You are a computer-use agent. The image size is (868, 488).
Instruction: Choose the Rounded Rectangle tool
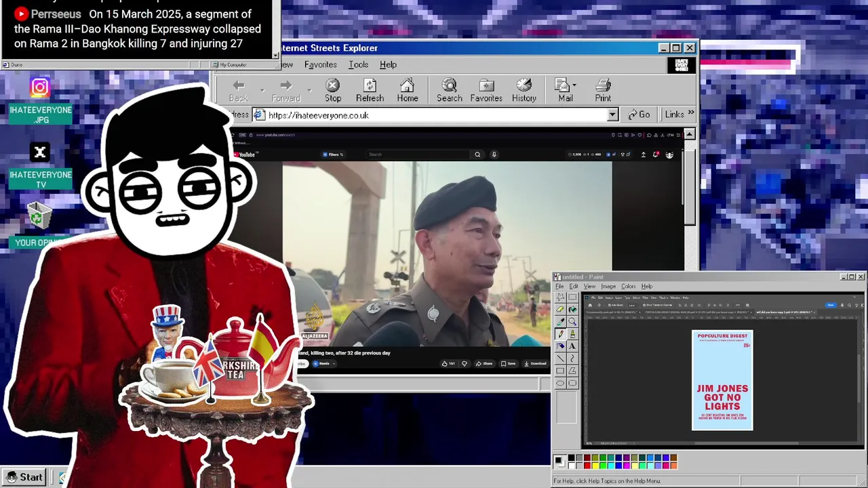[x=572, y=383]
